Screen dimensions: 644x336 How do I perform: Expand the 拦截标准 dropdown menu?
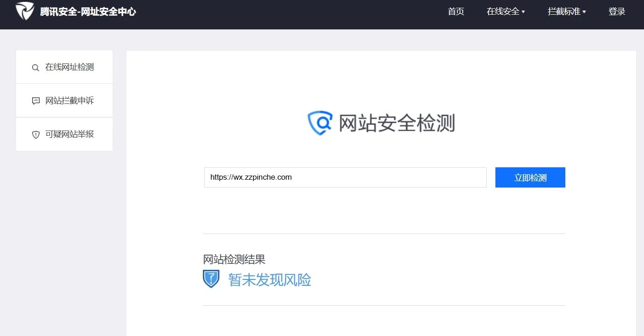[567, 11]
